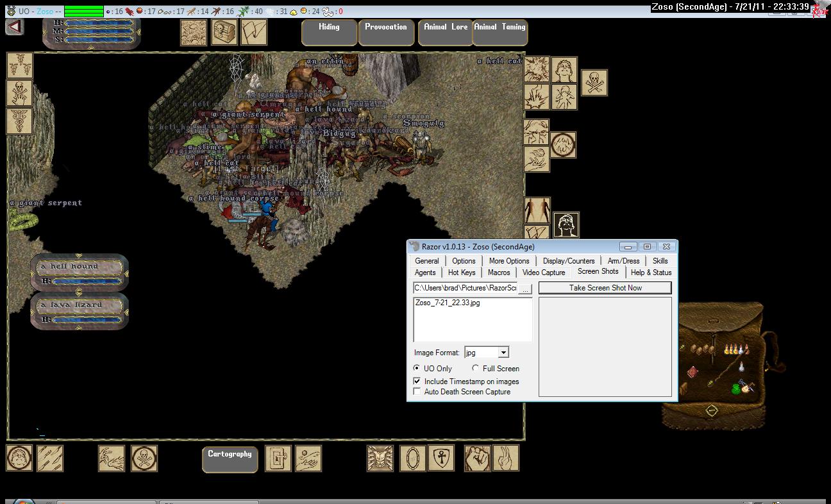Open the treasure chest icon in top bar
The width and height of the screenshot is (831, 504).
(x=224, y=32)
